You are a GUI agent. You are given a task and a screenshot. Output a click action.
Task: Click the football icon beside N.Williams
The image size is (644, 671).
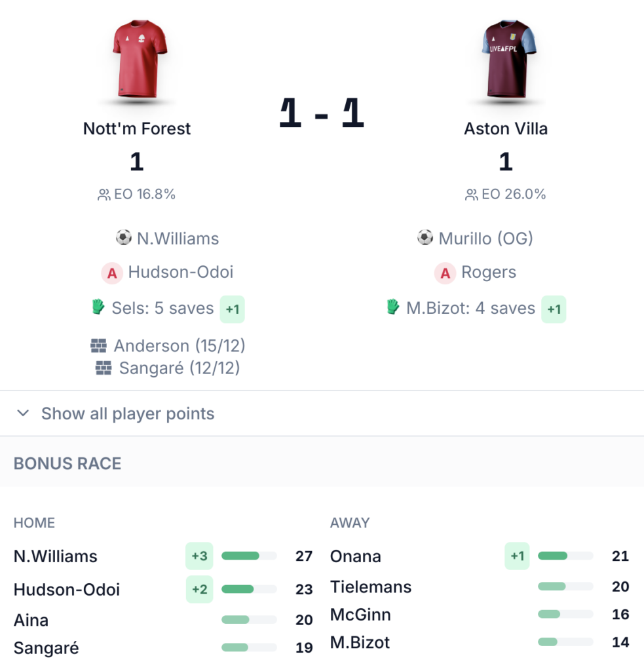point(124,238)
